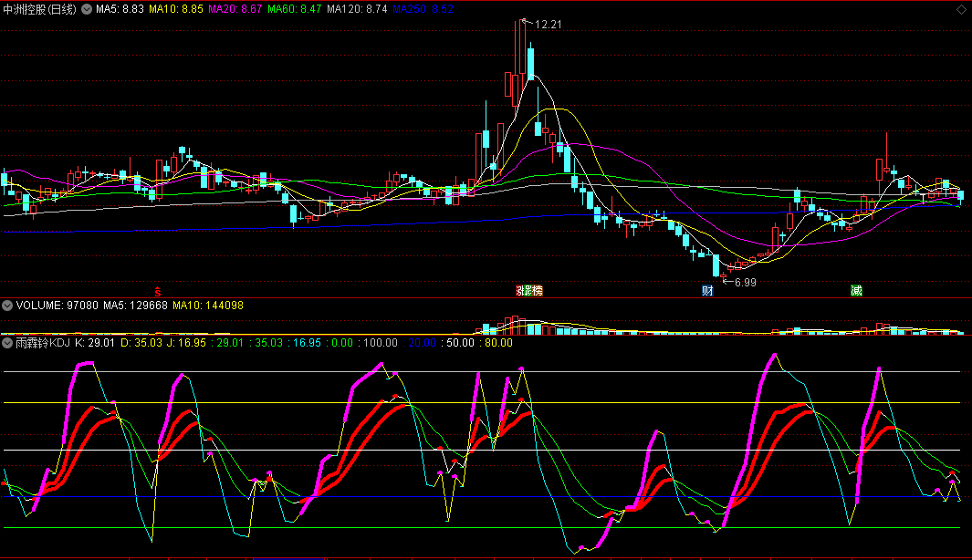
Task: Click the J: 16.95 value
Action: 186,343
